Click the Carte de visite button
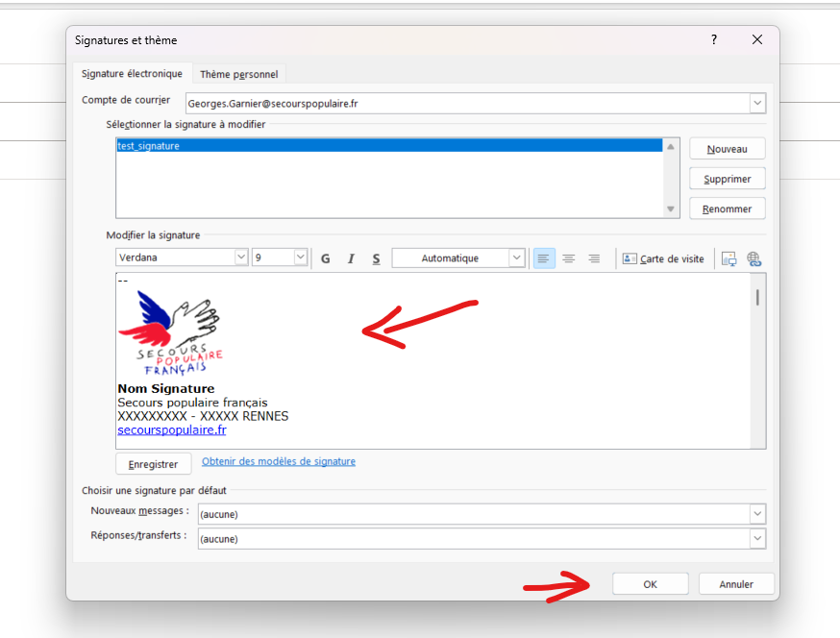This screenshot has width=840, height=638. click(x=663, y=258)
